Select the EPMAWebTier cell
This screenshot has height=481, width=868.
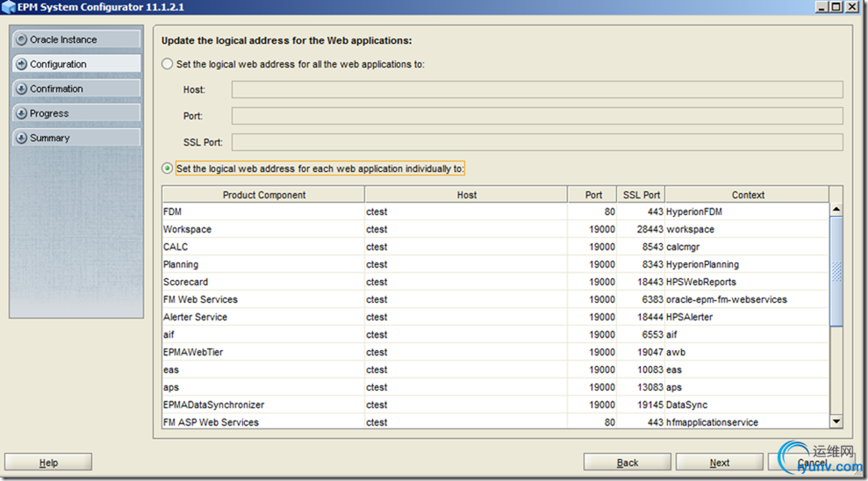pos(263,352)
